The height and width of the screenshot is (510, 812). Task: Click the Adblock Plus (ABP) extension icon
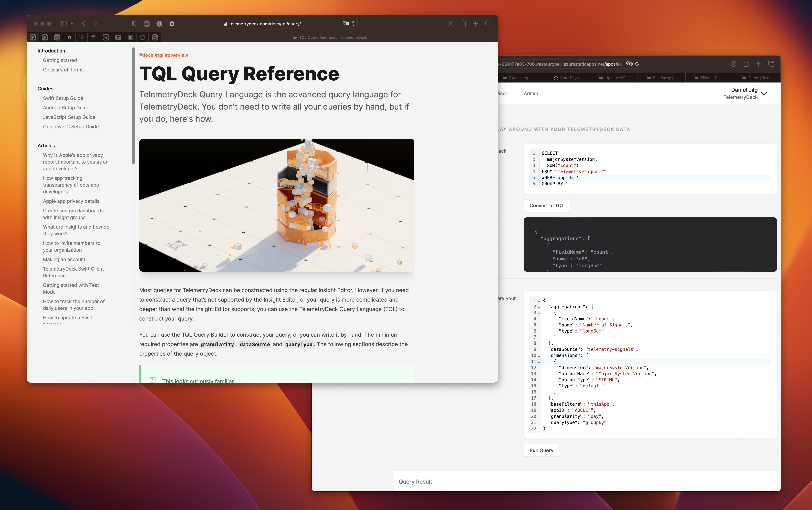point(147,24)
